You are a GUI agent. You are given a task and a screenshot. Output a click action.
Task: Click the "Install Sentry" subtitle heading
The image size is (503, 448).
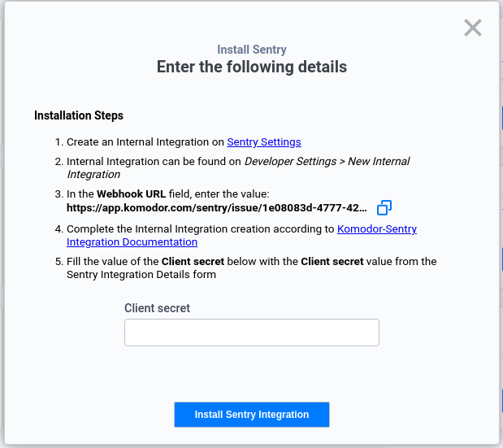[252, 50]
